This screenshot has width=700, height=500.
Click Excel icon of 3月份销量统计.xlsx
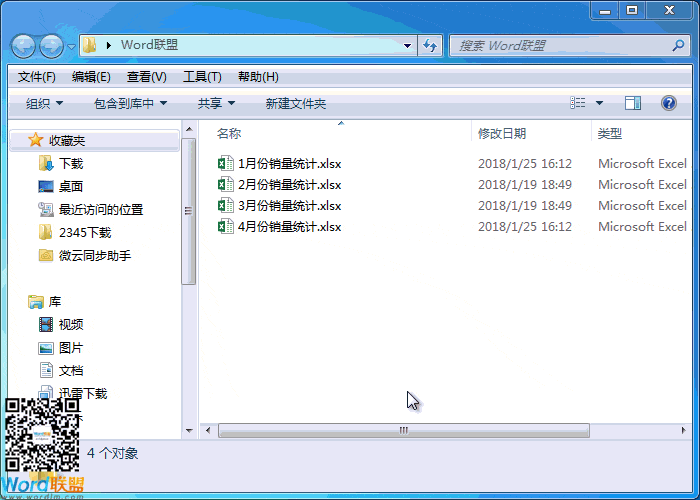pyautogui.click(x=225, y=205)
